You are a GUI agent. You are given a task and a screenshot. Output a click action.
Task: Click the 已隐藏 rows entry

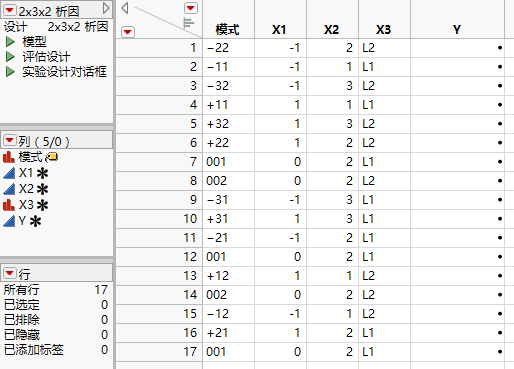coord(56,335)
